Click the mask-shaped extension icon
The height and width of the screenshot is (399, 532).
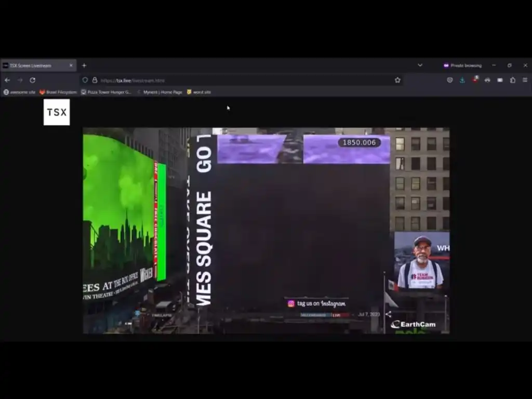coord(487,80)
